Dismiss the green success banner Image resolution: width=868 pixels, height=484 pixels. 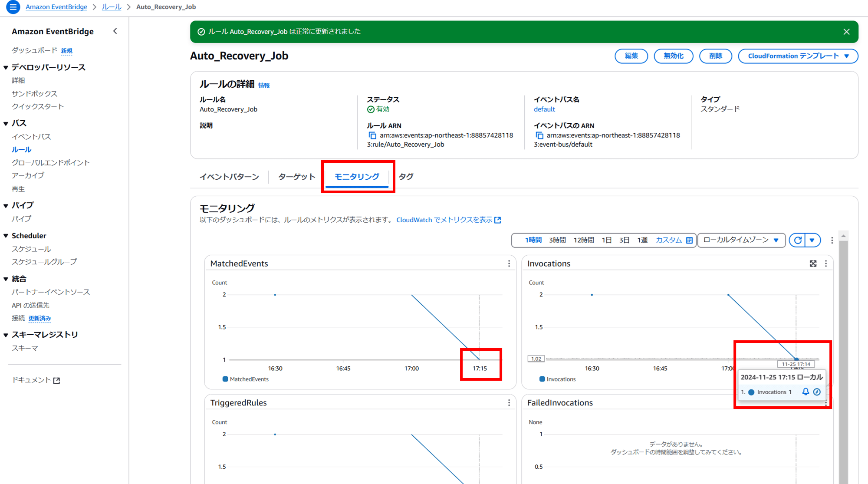[x=846, y=32]
